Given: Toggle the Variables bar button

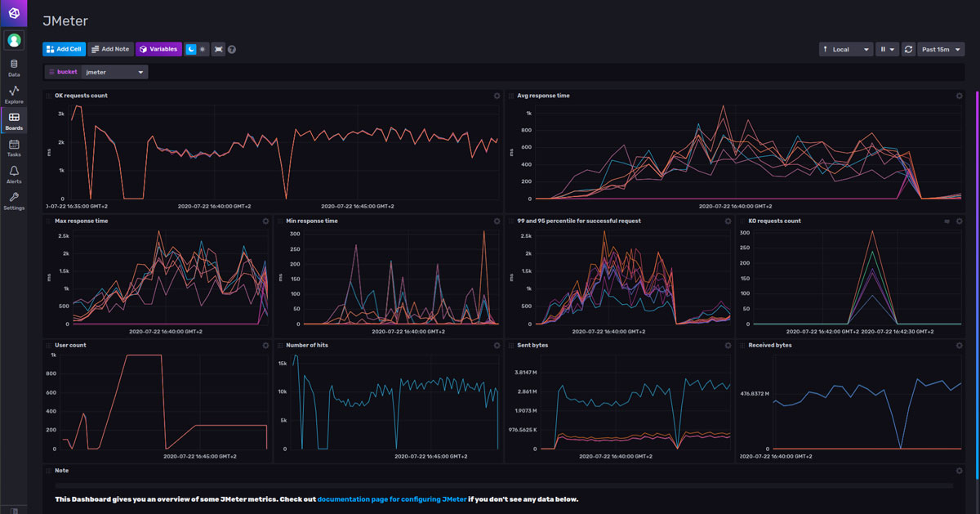Looking at the screenshot, I should click(158, 49).
